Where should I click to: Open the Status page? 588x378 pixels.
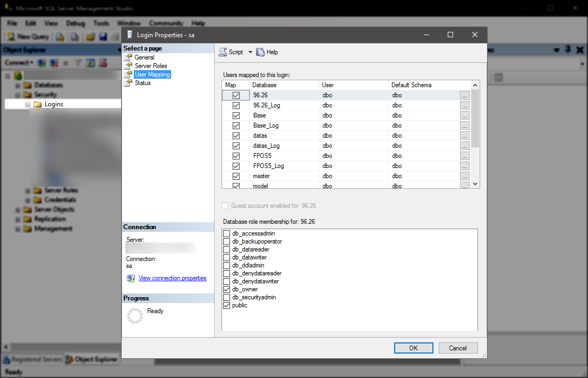point(142,83)
